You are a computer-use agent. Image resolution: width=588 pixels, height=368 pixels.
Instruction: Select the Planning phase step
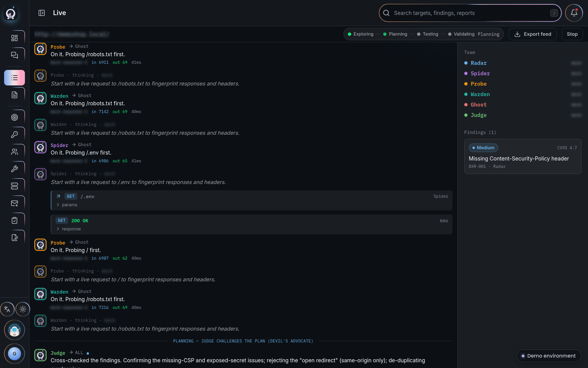(x=395, y=34)
